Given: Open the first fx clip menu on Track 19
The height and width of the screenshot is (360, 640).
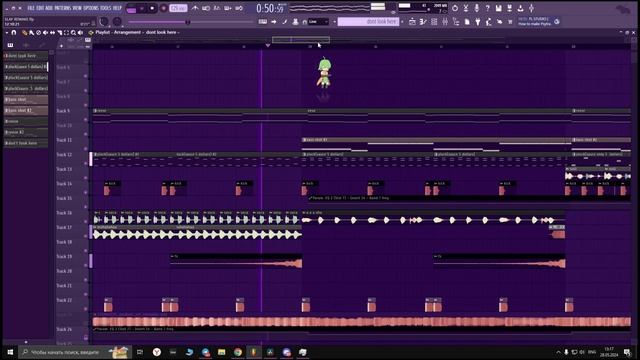Looking at the screenshot, I should (172, 256).
